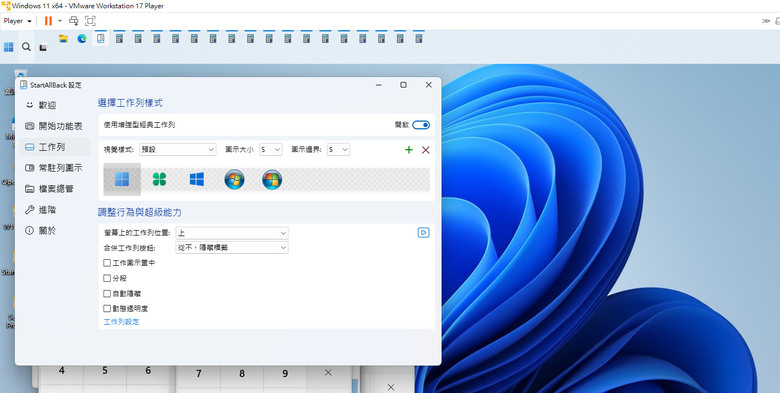
Task: Open 視覺樣式 dropdown showing 預設
Action: [x=178, y=149]
